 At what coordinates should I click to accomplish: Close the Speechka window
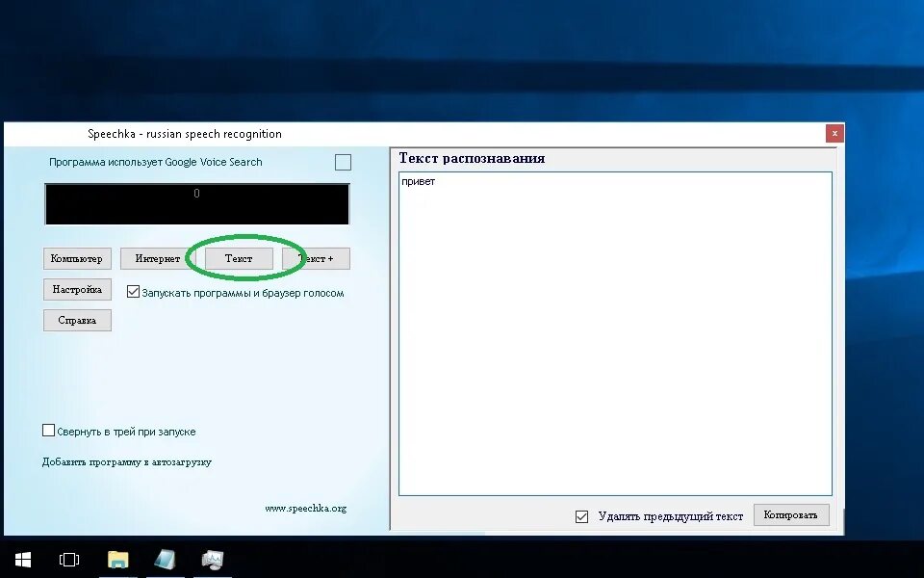coord(834,133)
